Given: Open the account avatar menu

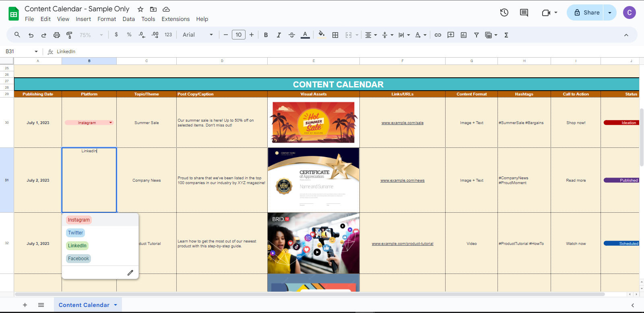Looking at the screenshot, I should point(630,12).
